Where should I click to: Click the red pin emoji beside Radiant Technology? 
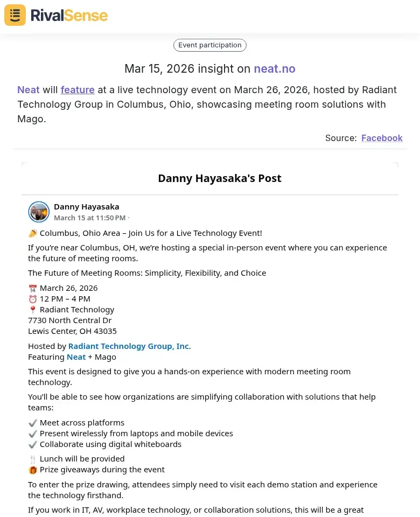[33, 309]
